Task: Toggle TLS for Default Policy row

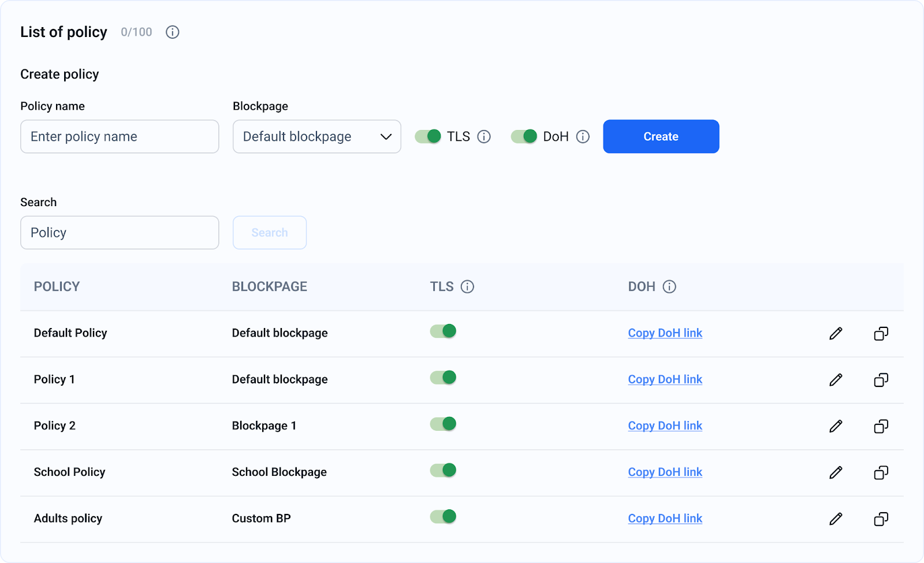Action: (x=443, y=331)
